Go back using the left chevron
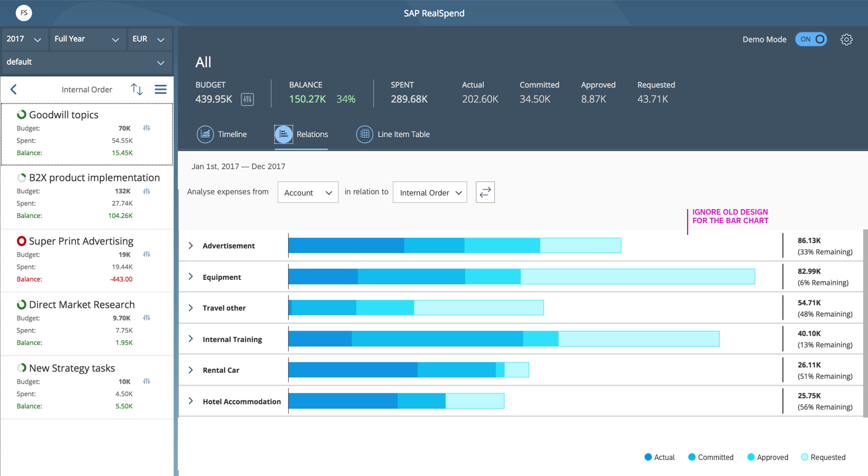The height and width of the screenshot is (476, 868). pyautogui.click(x=14, y=89)
